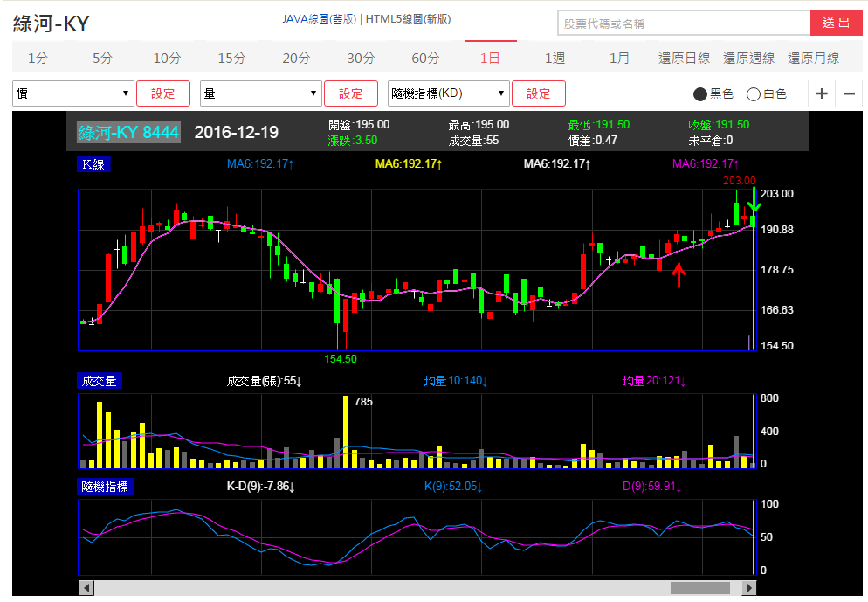The image size is (868, 602).
Task: Click D(9):59.91 readout
Action: coord(651,487)
